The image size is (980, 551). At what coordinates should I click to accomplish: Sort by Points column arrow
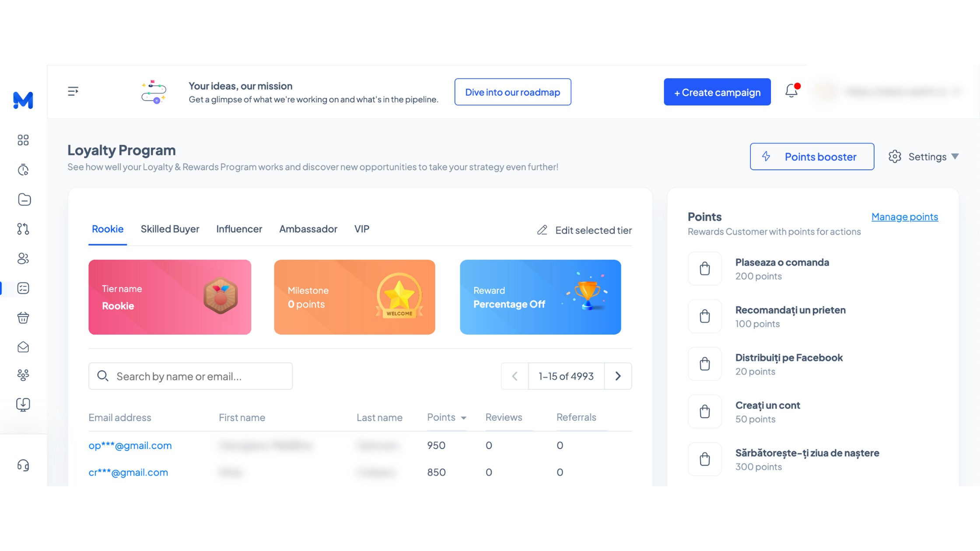(x=463, y=418)
